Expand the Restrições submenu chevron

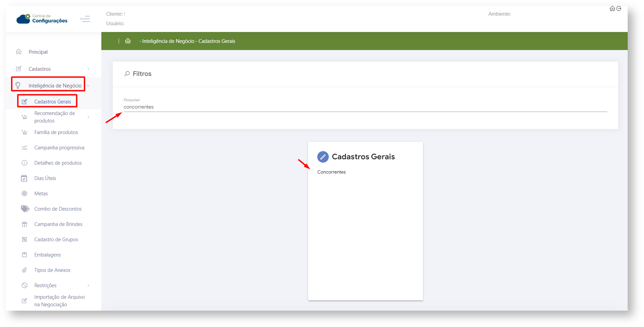tap(88, 285)
